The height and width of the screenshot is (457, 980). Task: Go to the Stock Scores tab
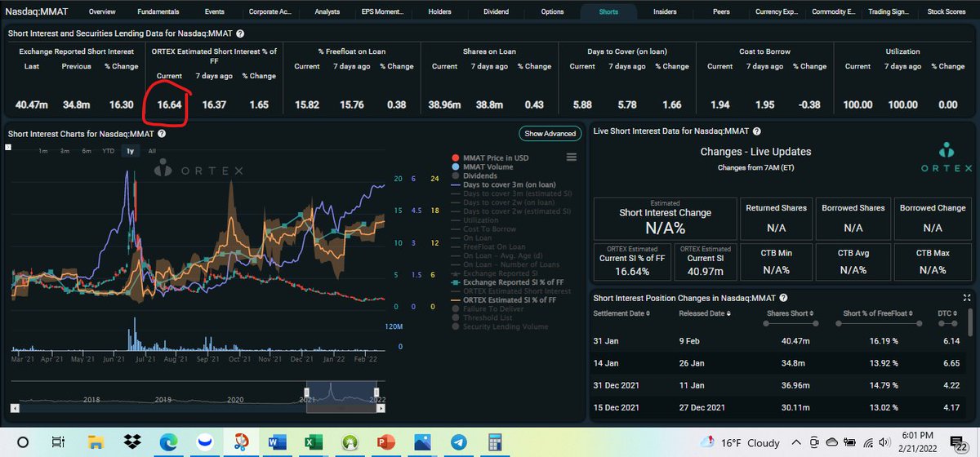click(947, 12)
